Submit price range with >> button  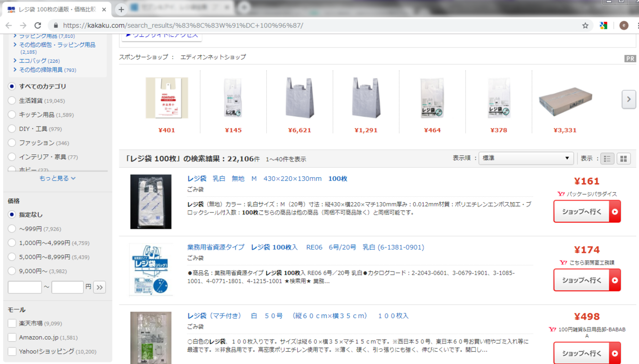coord(100,287)
